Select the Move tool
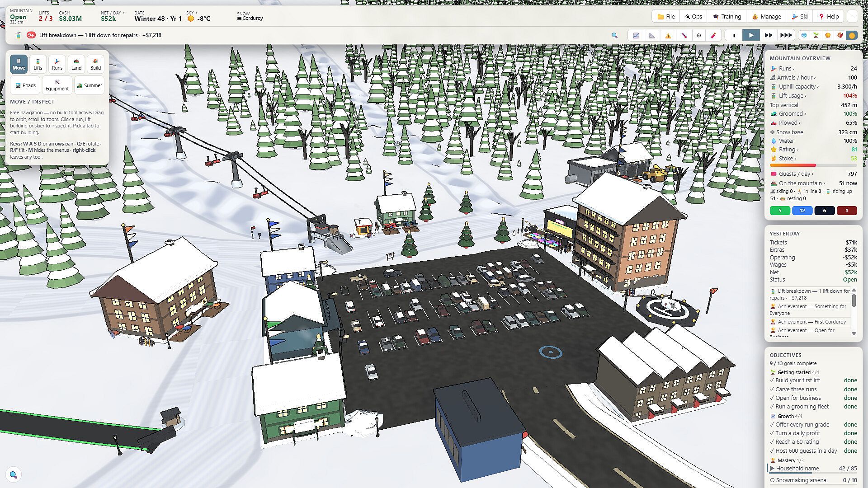This screenshot has height=488, width=868. point(19,64)
